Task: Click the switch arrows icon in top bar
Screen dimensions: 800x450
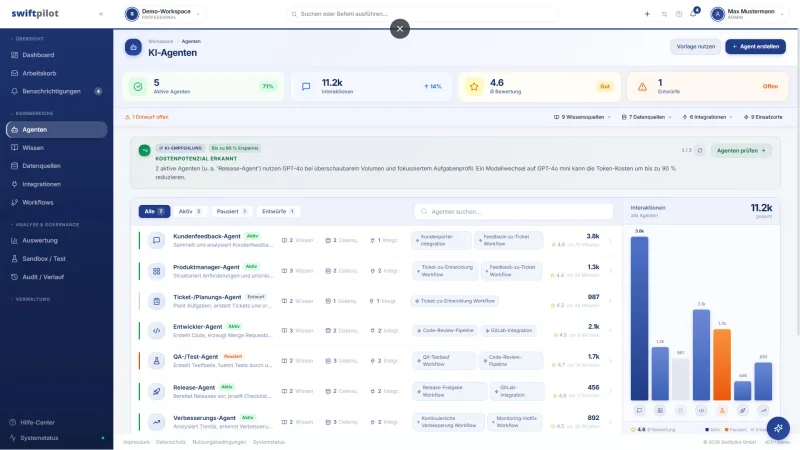Action: click(x=664, y=14)
